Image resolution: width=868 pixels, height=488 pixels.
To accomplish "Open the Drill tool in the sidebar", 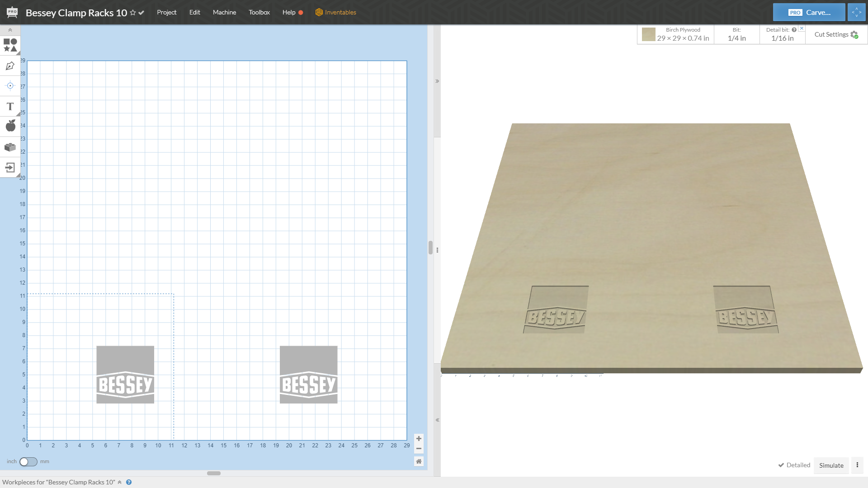I will tap(10, 86).
